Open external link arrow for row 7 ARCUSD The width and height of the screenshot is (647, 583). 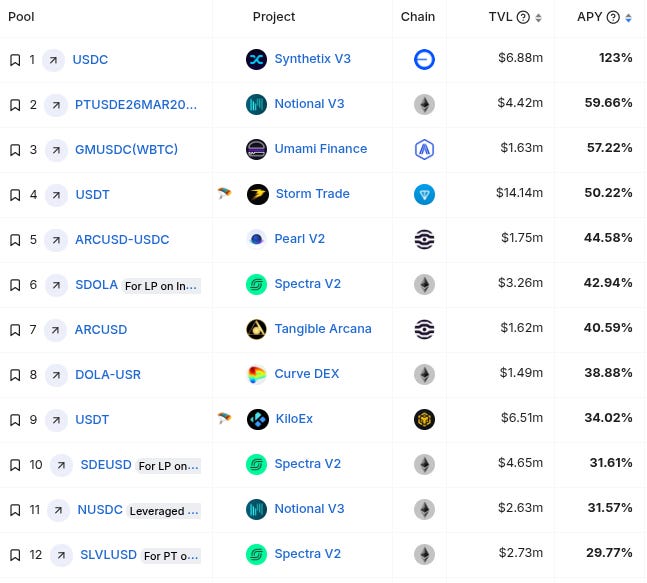pos(55,330)
